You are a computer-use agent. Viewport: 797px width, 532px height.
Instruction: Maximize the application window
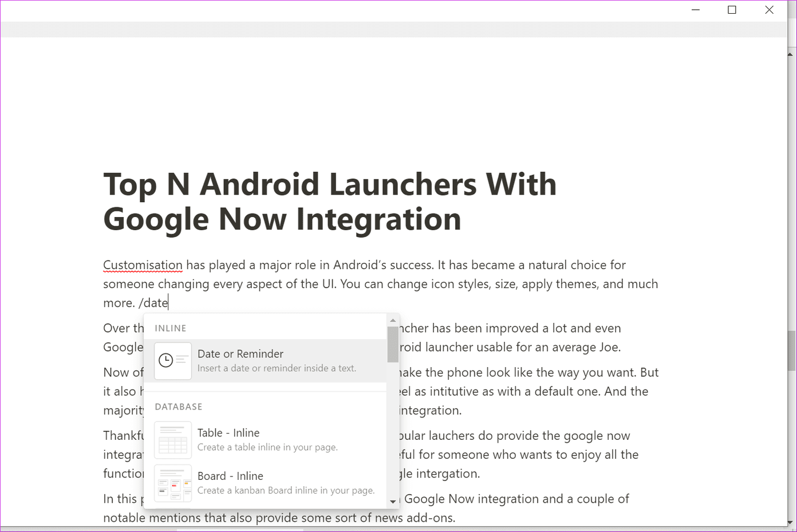click(x=732, y=10)
